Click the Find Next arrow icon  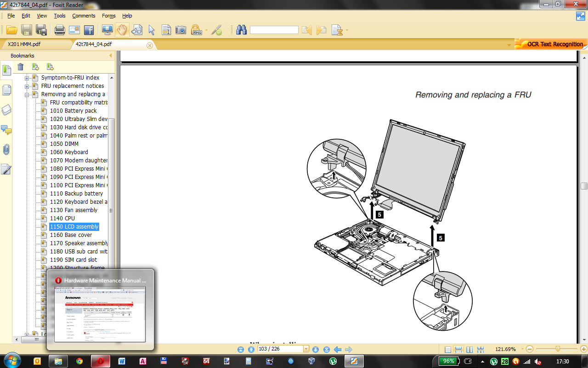point(322,30)
